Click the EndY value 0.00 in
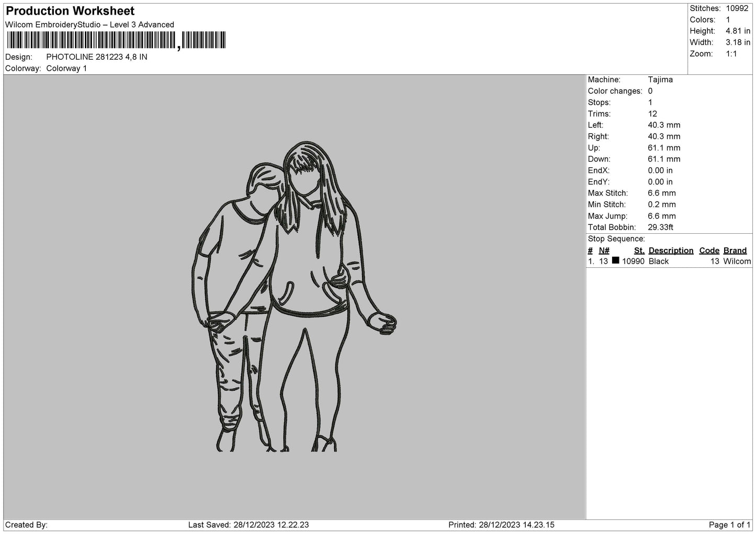Viewport: 756px width, 534px height. [660, 182]
